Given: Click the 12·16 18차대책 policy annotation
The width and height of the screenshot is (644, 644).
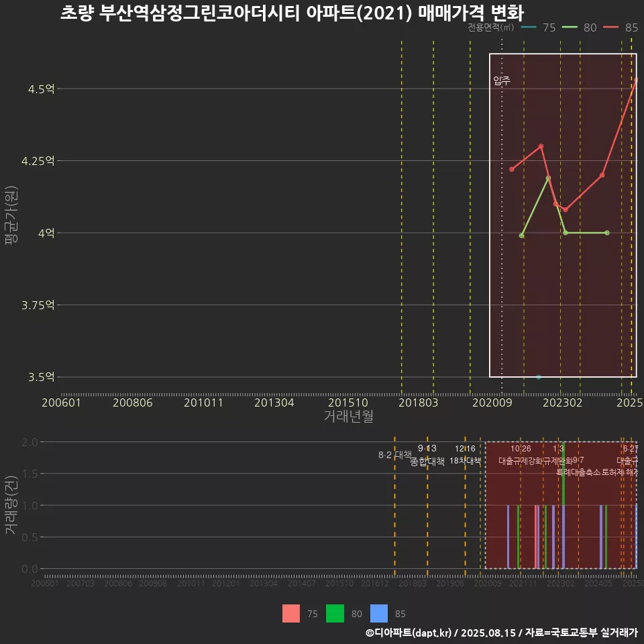Looking at the screenshot, I should 465,455.
